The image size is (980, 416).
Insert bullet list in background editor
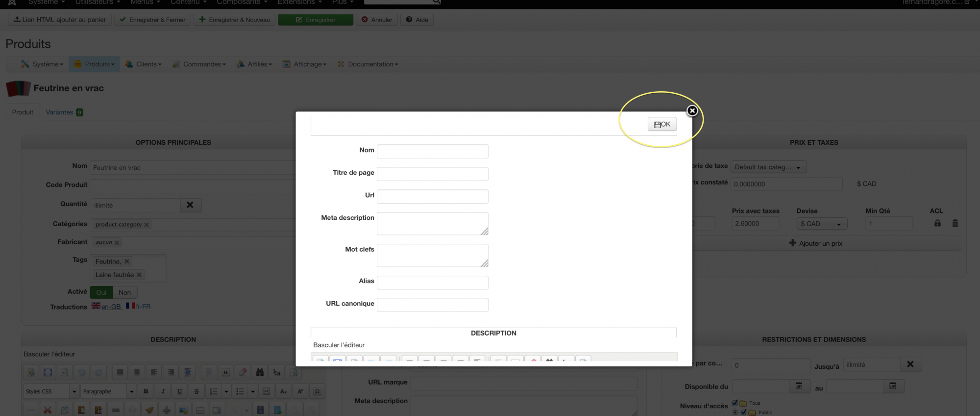[240, 391]
